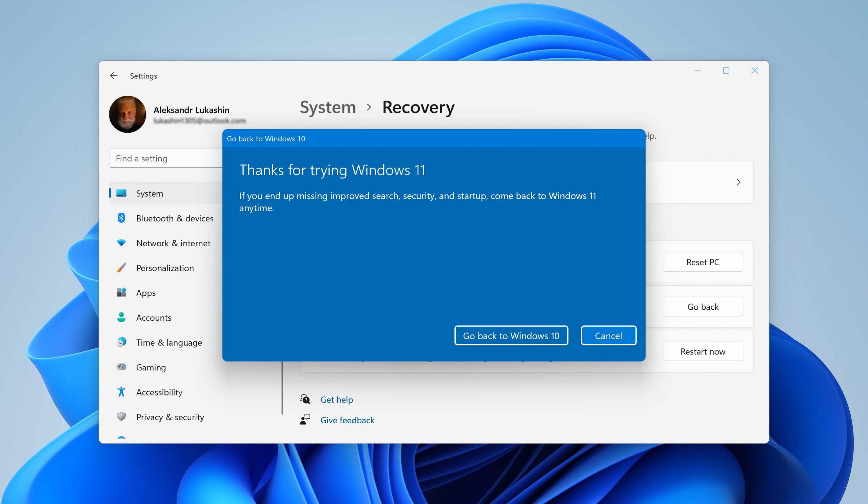Maximize the Settings window
Screen dimensions: 868x504
coord(726,70)
